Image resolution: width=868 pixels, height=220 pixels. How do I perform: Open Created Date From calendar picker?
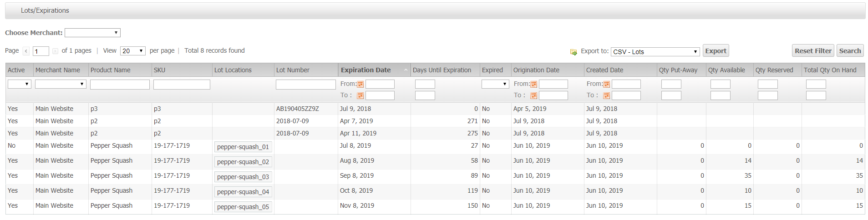[606, 84]
